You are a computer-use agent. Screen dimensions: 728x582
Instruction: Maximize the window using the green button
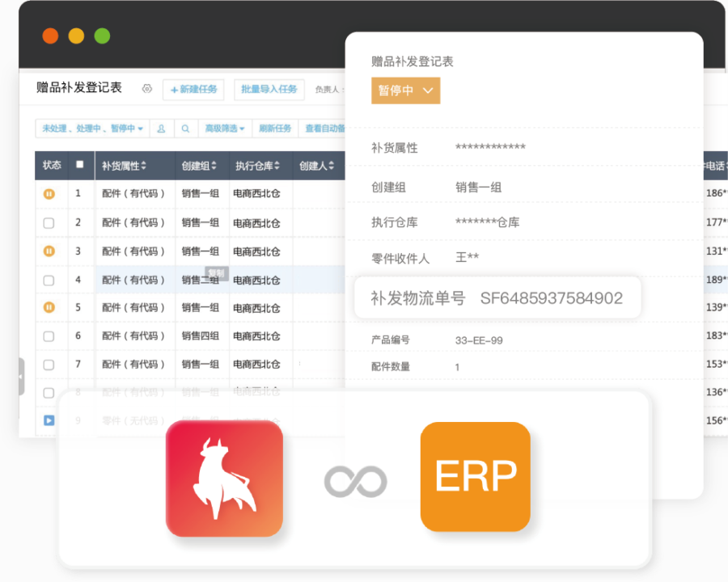(102, 36)
